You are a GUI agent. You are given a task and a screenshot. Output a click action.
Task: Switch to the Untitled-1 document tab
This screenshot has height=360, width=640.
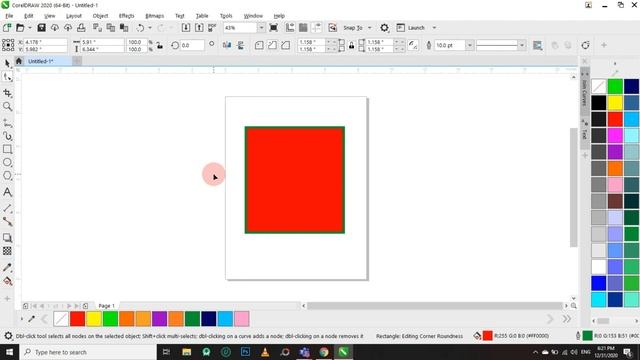(x=41, y=61)
